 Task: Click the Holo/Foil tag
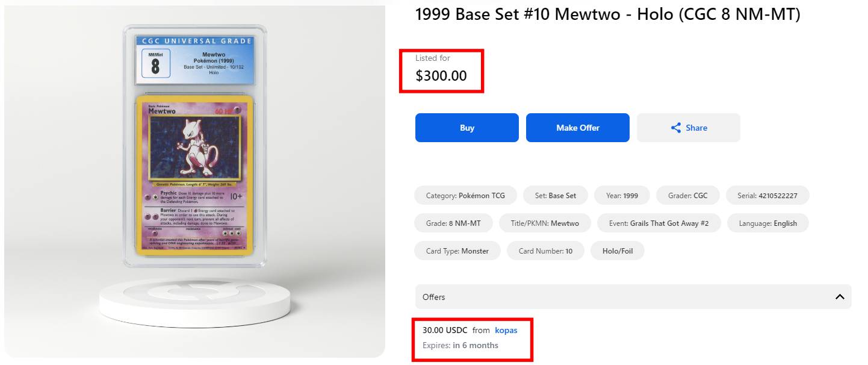coord(618,251)
